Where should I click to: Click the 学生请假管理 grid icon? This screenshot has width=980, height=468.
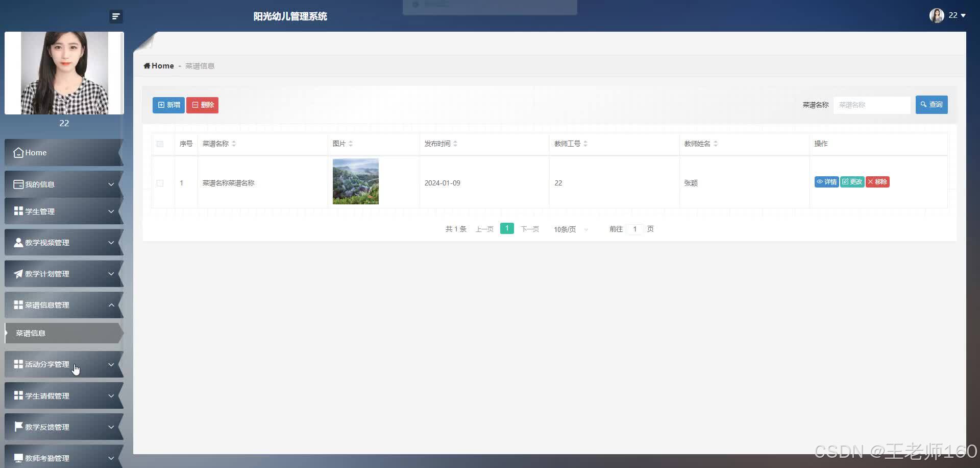(x=18, y=395)
